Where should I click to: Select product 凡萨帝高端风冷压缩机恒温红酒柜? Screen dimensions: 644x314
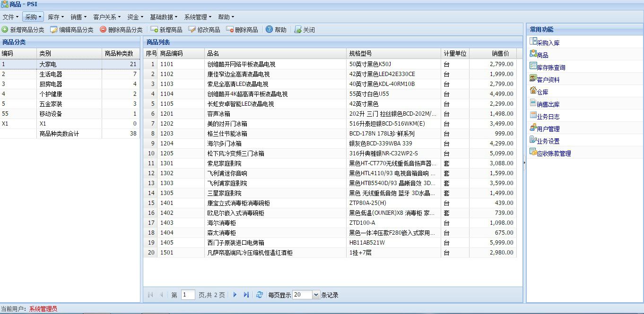[x=330, y=253]
